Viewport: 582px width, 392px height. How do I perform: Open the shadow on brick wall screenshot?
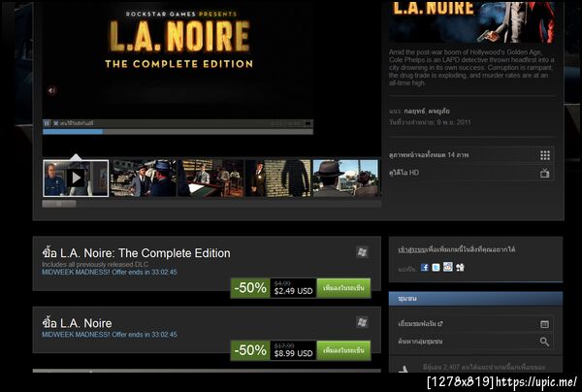(x=278, y=179)
